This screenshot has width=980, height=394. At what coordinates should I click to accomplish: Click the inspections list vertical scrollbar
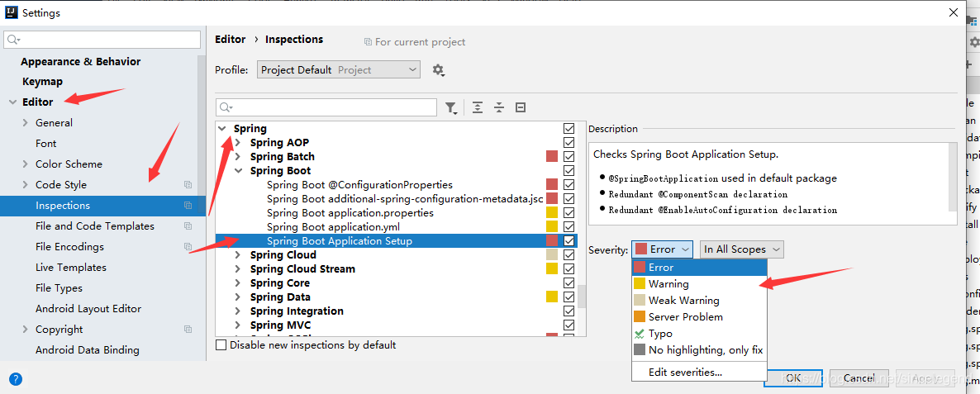(x=582, y=297)
